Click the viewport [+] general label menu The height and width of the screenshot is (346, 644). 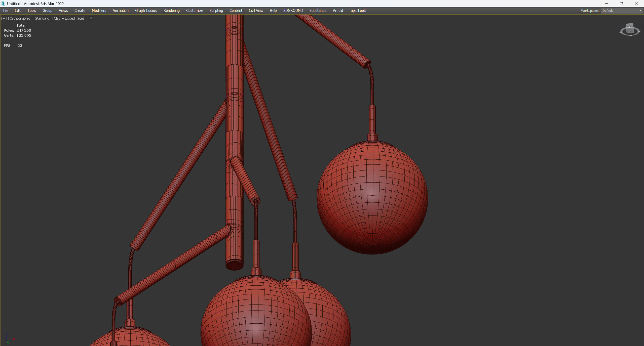(x=4, y=18)
